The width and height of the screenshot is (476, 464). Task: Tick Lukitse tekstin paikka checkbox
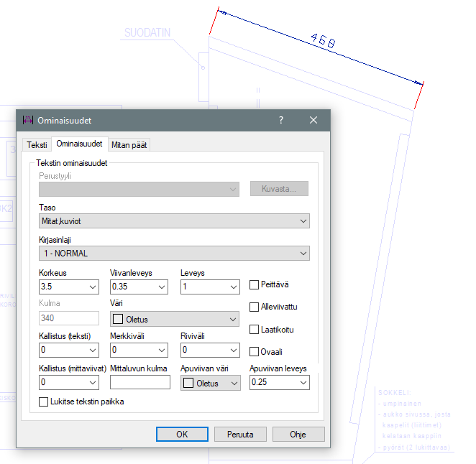(44, 402)
